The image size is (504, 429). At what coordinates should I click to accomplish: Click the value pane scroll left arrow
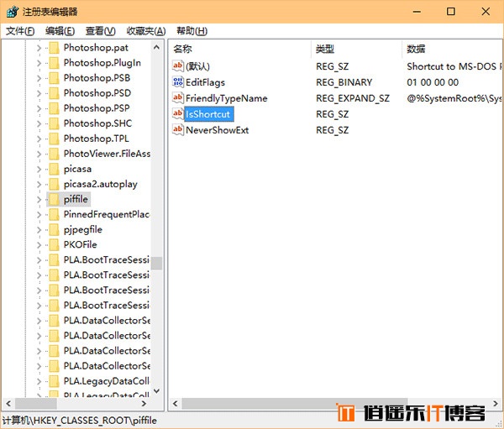click(x=176, y=403)
